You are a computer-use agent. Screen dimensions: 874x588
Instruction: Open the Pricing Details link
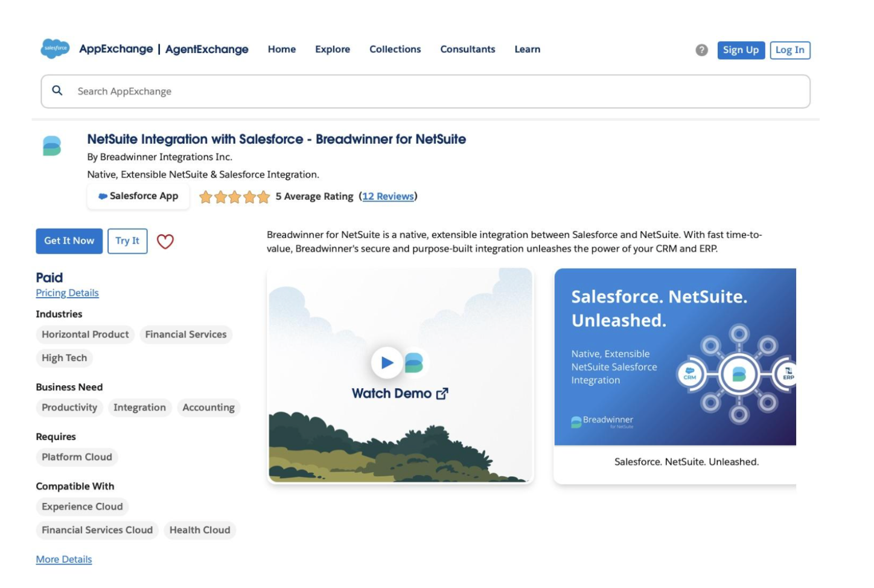[x=67, y=293]
